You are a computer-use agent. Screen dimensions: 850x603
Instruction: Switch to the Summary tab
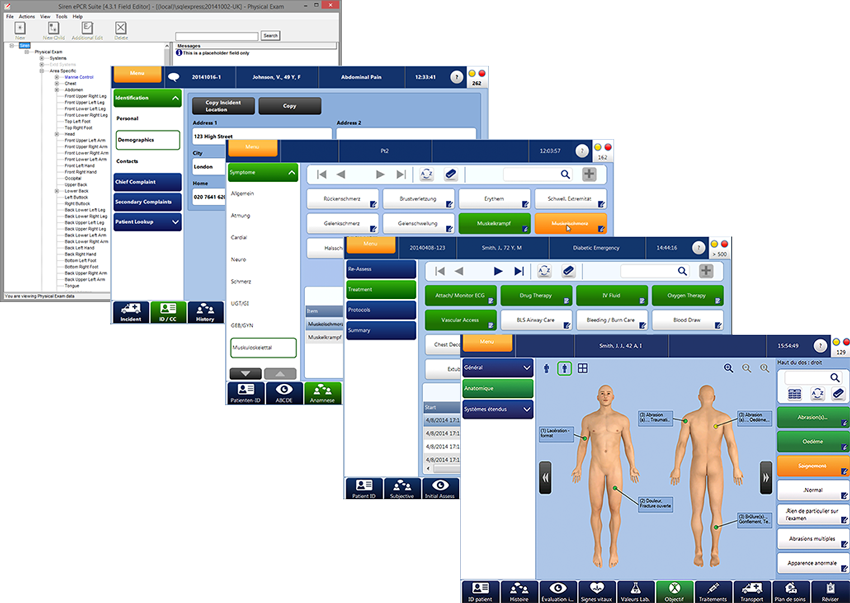coord(380,330)
